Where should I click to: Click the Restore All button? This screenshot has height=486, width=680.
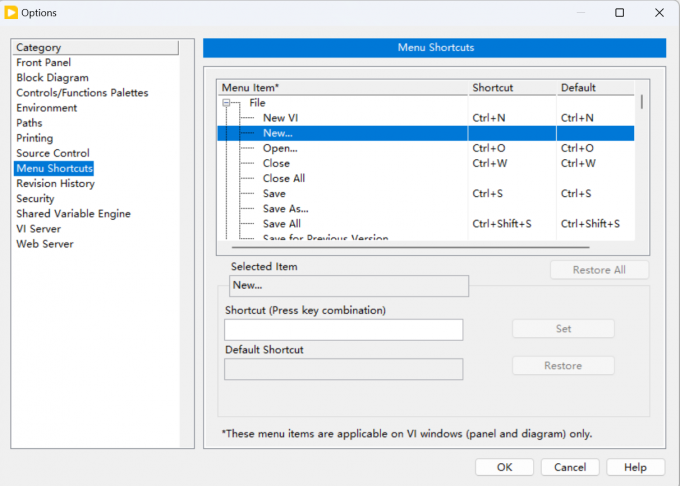599,270
